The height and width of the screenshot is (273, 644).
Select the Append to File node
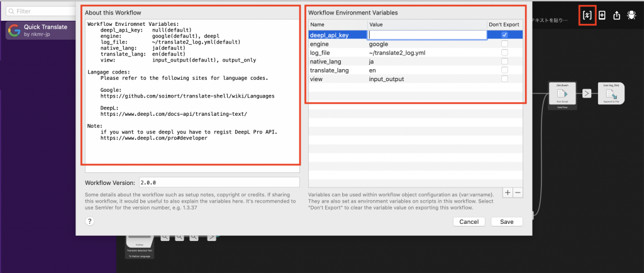[x=611, y=94]
